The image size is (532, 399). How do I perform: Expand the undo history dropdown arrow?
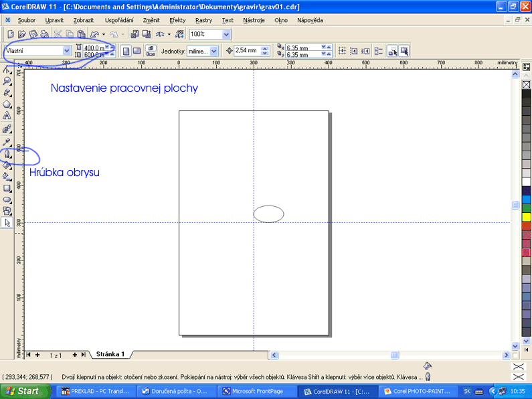[104, 34]
